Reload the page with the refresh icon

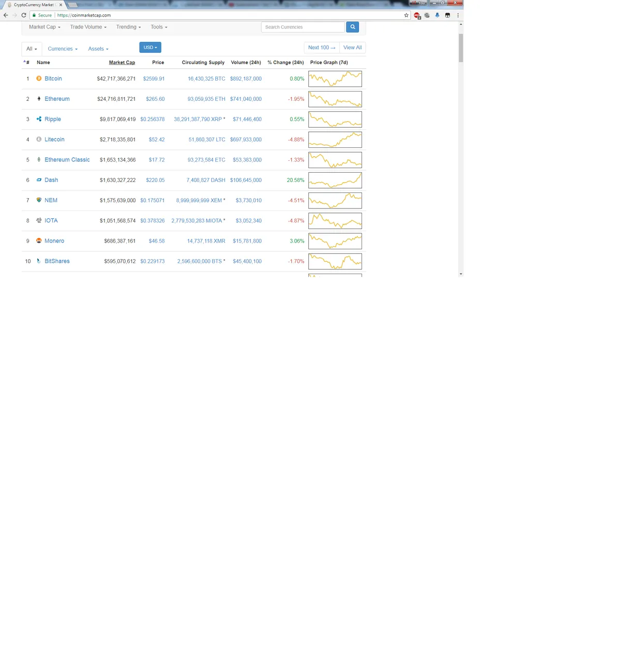(x=24, y=15)
